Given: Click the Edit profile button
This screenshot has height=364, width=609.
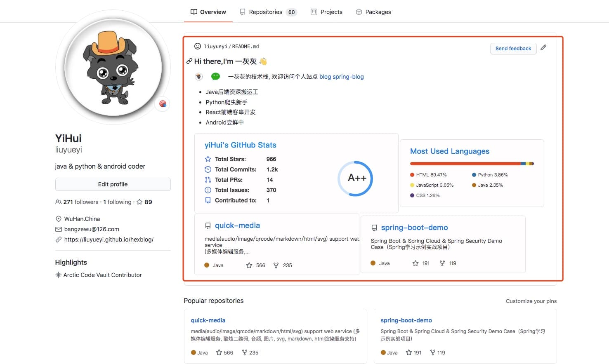Looking at the screenshot, I should (113, 184).
